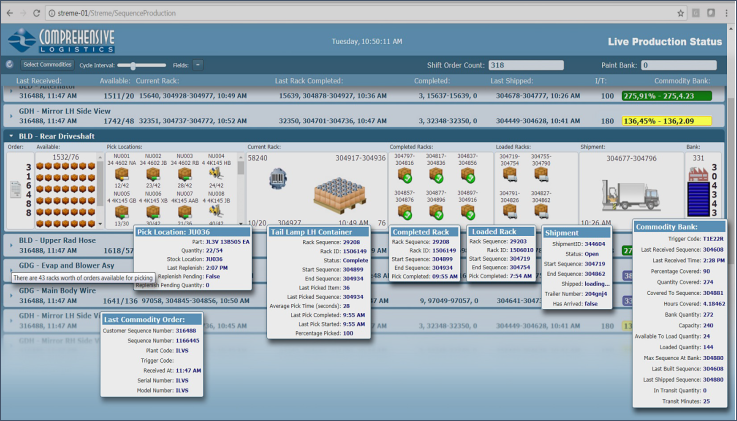Click the Fields minus button
This screenshot has width=737, height=421.
198,65
